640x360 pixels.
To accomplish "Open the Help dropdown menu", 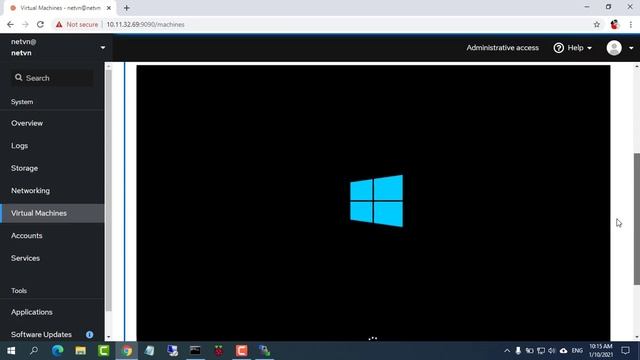I will (573, 48).
